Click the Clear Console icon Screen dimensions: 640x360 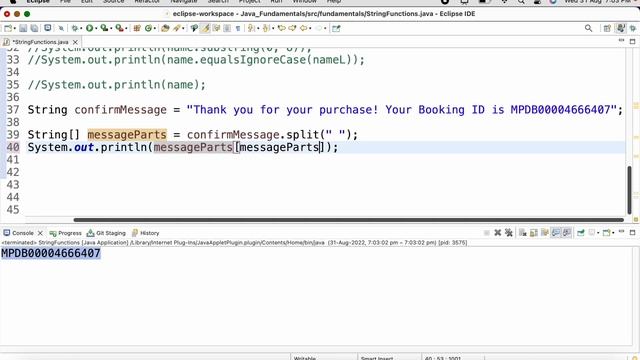(x=523, y=233)
